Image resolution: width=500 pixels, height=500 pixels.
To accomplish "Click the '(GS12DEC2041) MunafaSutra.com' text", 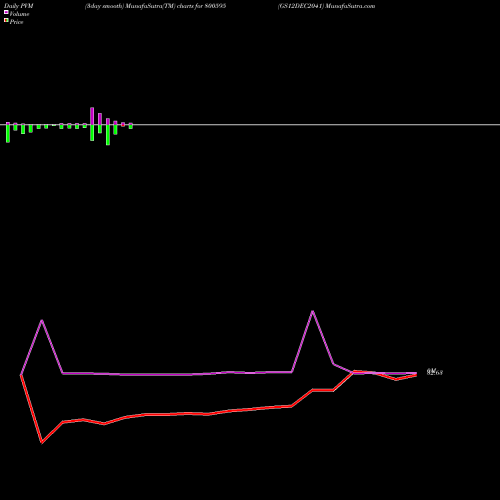I will tap(326, 6).
